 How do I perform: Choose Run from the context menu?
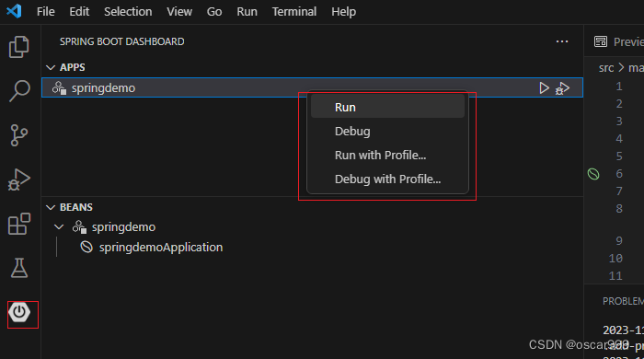point(387,107)
